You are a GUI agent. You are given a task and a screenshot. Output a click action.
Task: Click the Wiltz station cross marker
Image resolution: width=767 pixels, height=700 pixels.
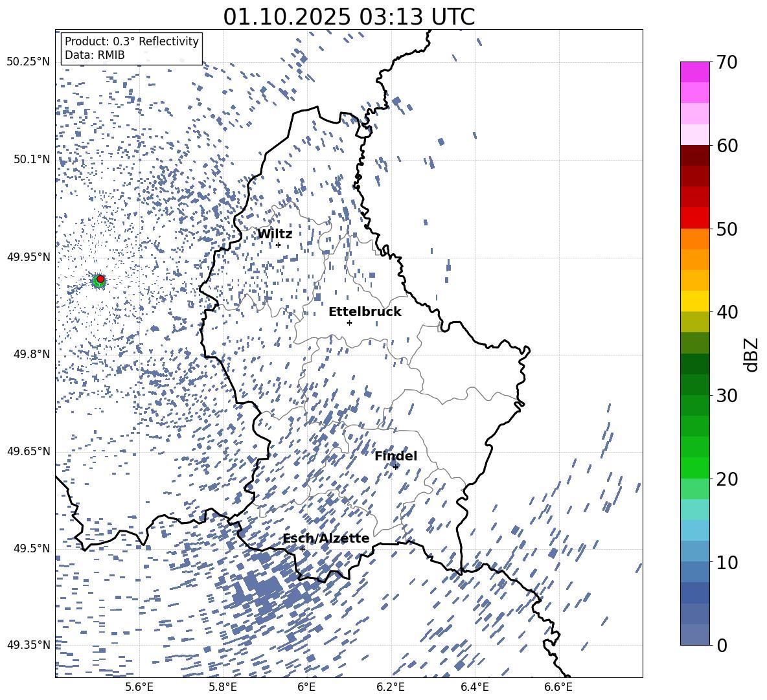279,245
